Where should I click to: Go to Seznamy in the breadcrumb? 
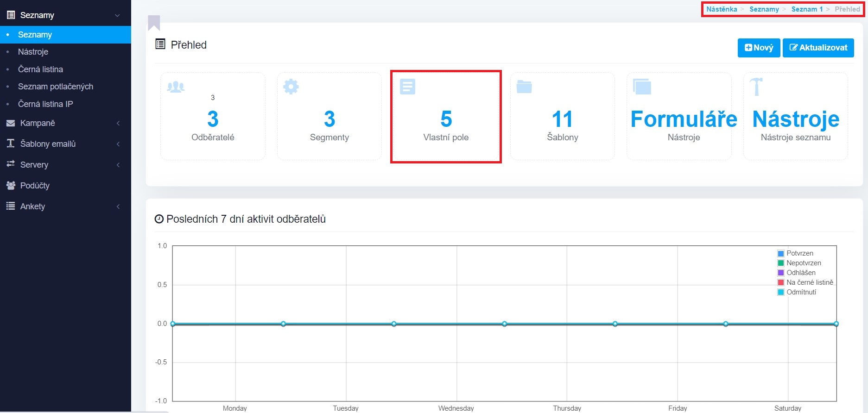tap(764, 9)
